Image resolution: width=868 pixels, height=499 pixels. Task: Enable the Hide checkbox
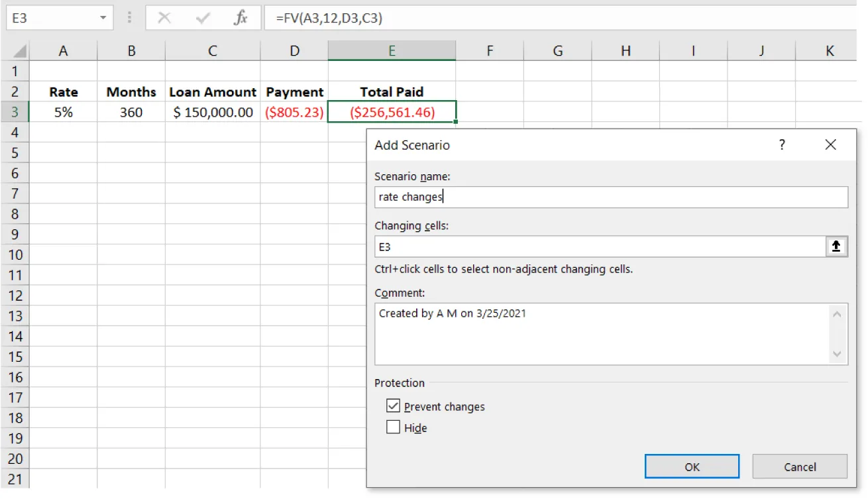point(393,427)
